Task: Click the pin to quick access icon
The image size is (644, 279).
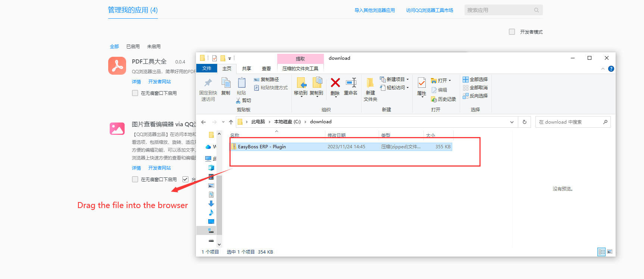Action: pos(208,83)
